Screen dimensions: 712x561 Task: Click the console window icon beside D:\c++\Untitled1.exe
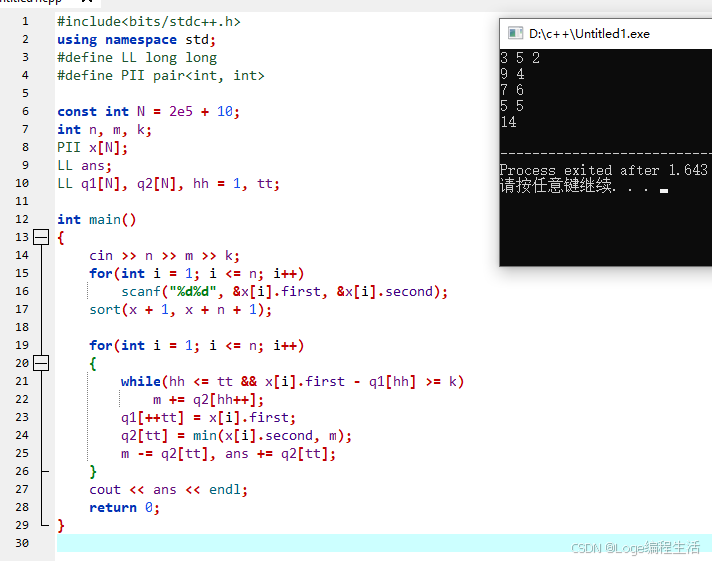coord(515,33)
